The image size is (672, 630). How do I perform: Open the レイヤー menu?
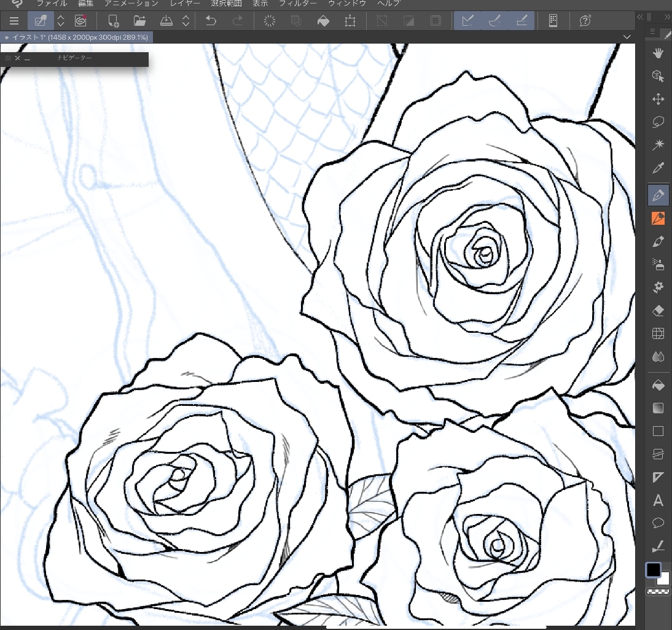pos(184,3)
